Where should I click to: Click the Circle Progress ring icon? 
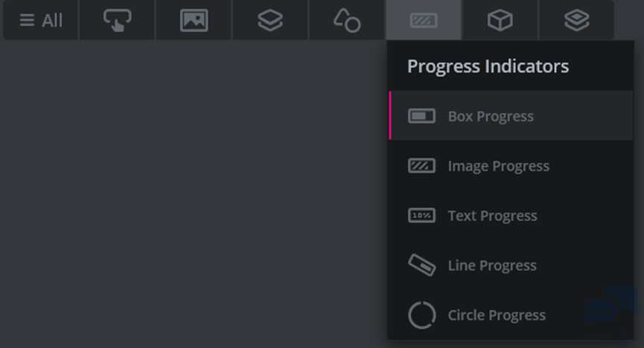tap(422, 315)
